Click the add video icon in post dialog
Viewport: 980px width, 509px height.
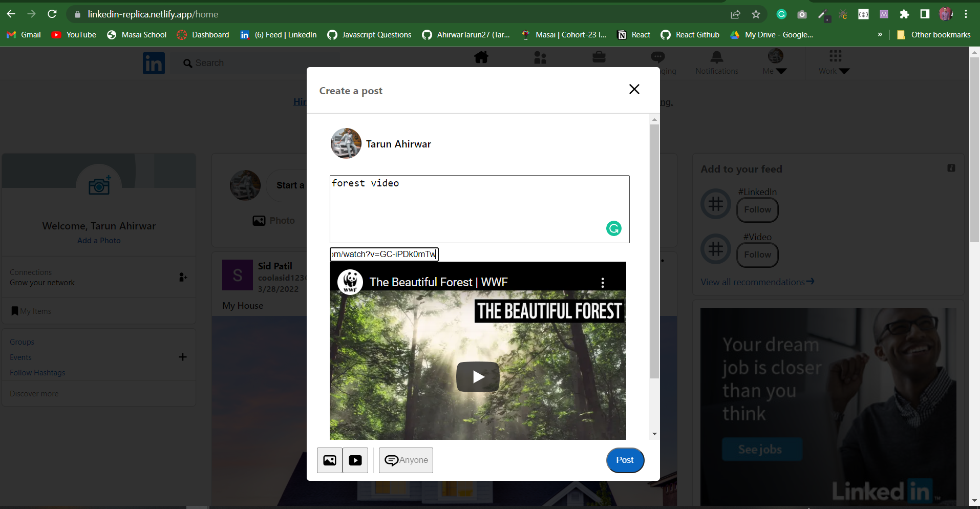pos(355,460)
